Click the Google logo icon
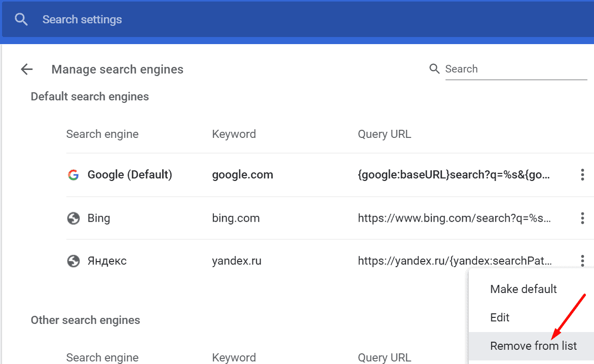Screen dimensions: 594x364 tap(73, 175)
